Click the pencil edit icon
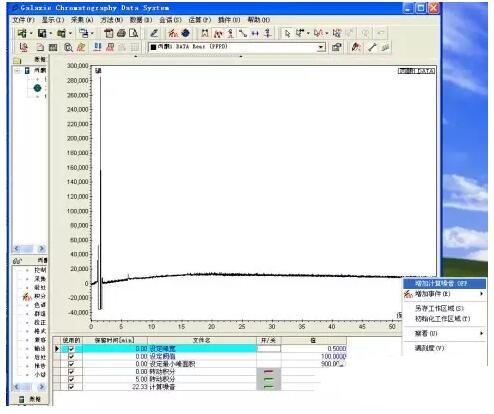Viewport: 494px width, 414px height. click(x=154, y=33)
